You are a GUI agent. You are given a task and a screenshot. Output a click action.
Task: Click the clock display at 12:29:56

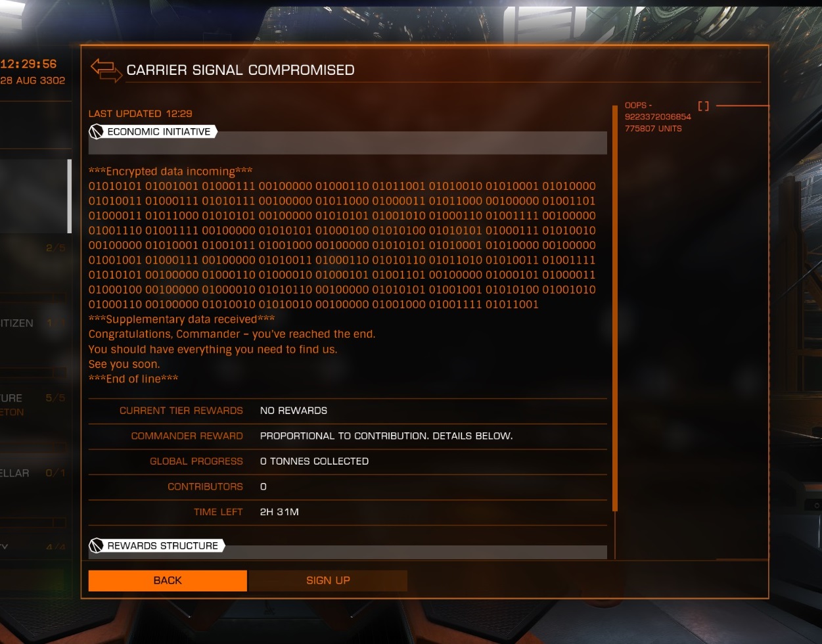click(x=28, y=64)
